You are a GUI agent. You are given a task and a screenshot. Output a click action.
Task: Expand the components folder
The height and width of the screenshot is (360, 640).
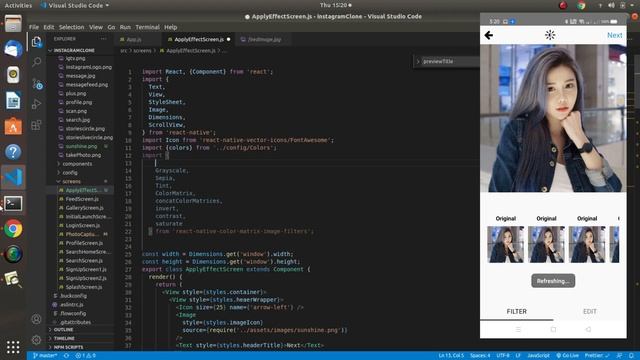pyautogui.click(x=77, y=164)
